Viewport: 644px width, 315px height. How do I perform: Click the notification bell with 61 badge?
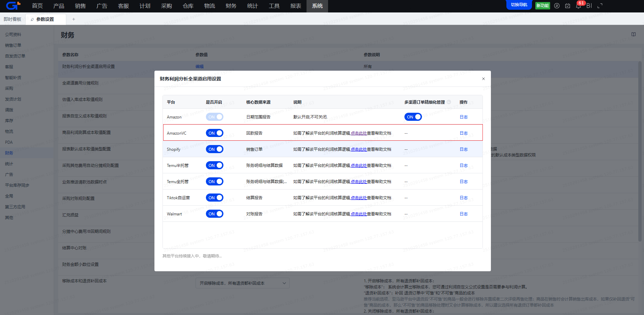[578, 6]
